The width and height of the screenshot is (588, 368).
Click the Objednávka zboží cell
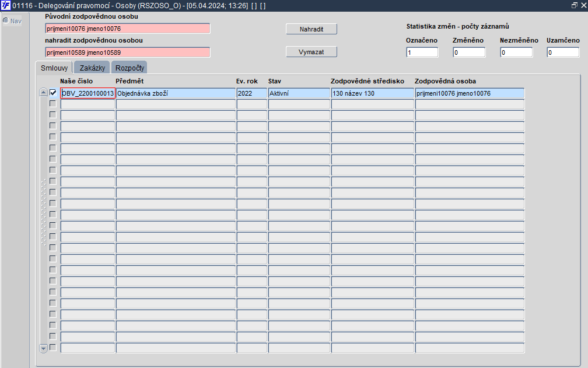click(x=176, y=93)
